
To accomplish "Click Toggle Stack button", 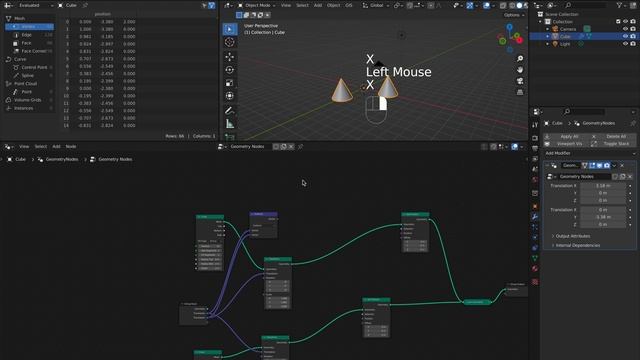I will (612, 144).
